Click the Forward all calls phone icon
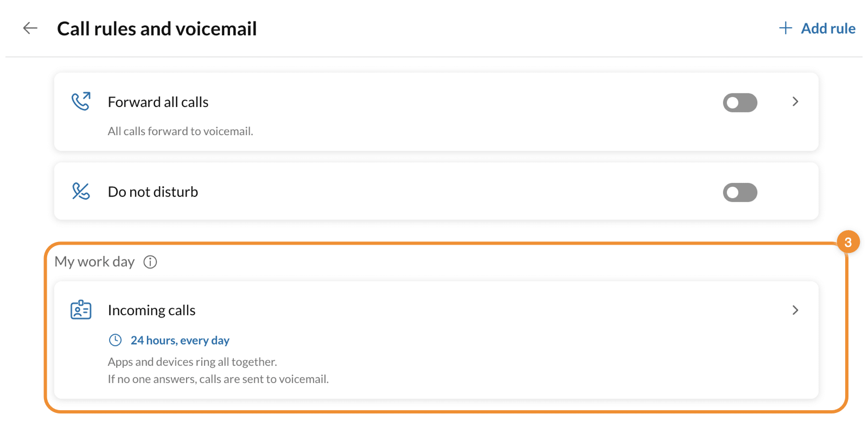 (81, 101)
